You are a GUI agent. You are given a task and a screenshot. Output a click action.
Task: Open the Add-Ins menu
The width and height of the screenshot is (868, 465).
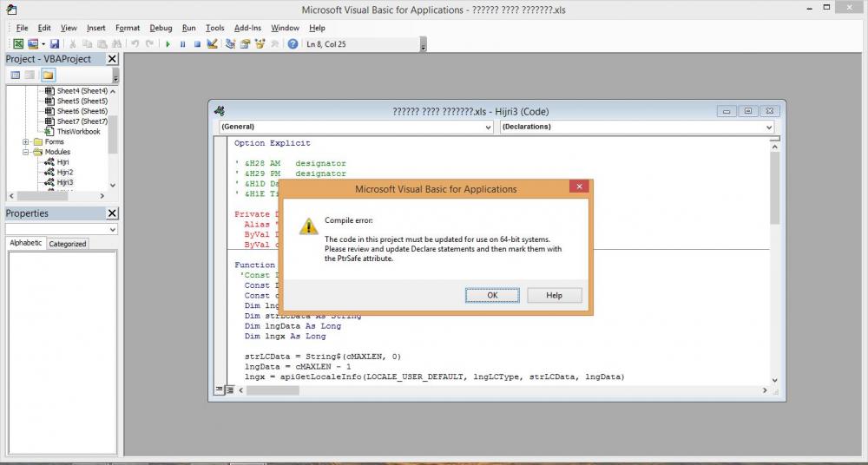click(x=247, y=28)
